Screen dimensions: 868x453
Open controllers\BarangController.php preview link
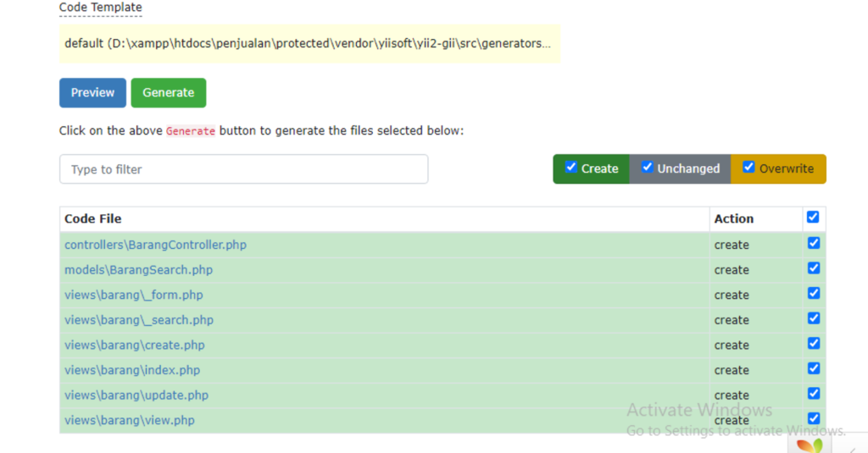(156, 245)
